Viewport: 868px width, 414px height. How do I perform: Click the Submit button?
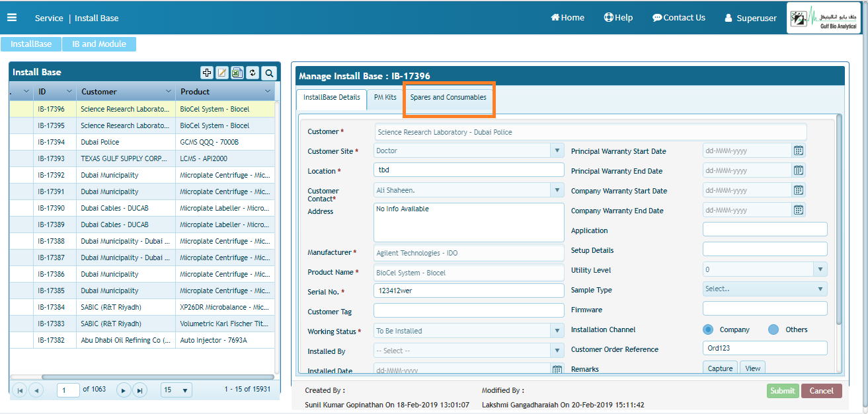(x=783, y=391)
